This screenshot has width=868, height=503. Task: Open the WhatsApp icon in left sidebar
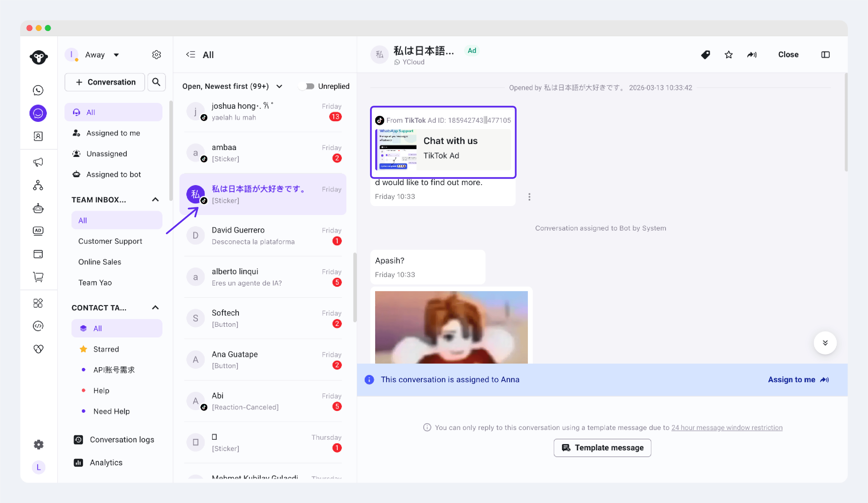38,90
